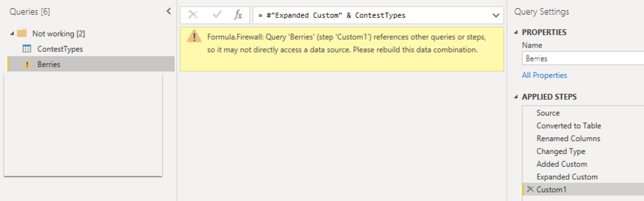644x201 pixels.
Task: Collapse the APPLIED STEPS section
Action: point(516,97)
